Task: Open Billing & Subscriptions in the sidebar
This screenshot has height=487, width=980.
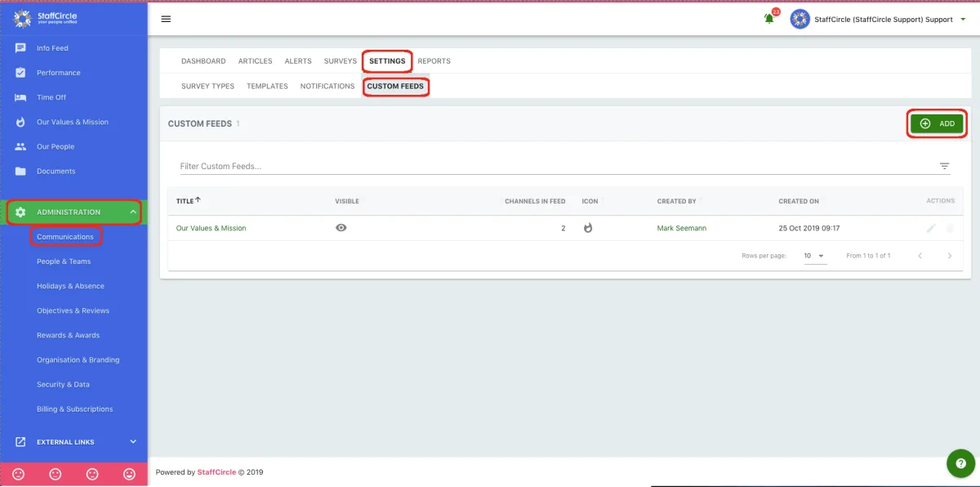Action: [x=74, y=409]
